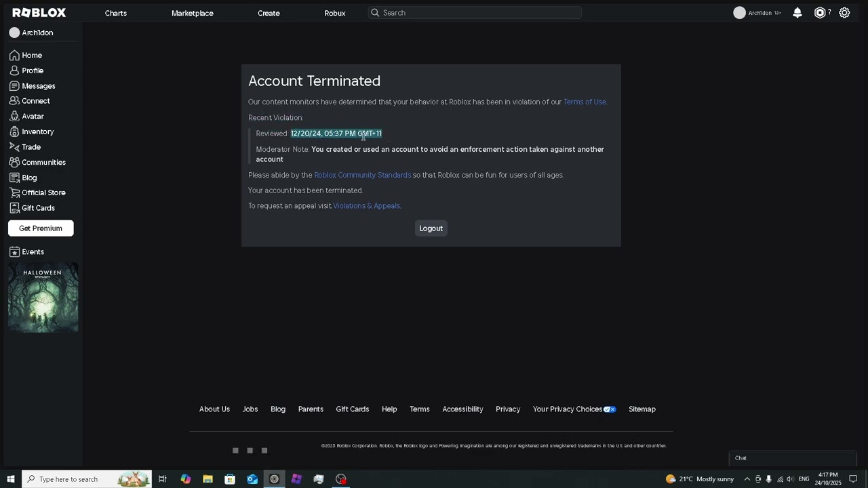Open the Windows action center
This screenshot has width=868, height=488.
point(853,479)
